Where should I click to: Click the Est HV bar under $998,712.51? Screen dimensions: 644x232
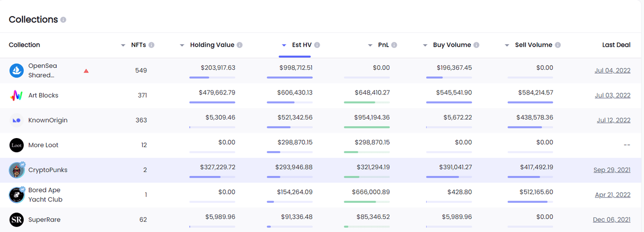tap(290, 77)
